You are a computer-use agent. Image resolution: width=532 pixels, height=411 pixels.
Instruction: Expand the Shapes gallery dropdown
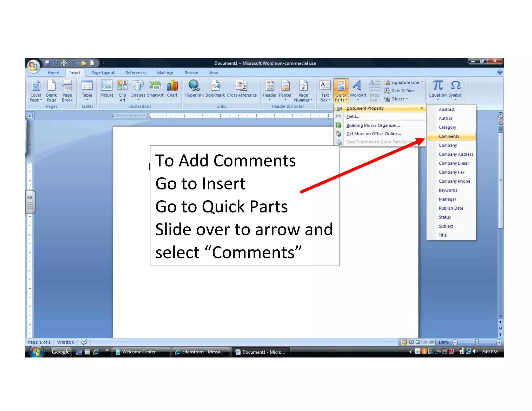(x=138, y=100)
